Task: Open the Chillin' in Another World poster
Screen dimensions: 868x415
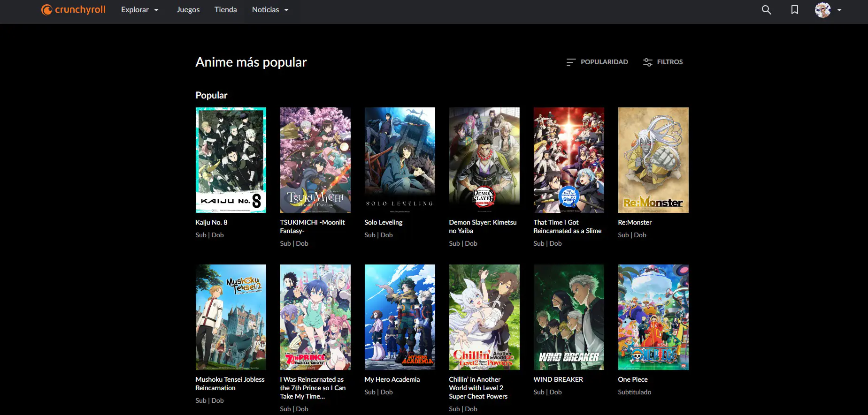Action: click(484, 317)
